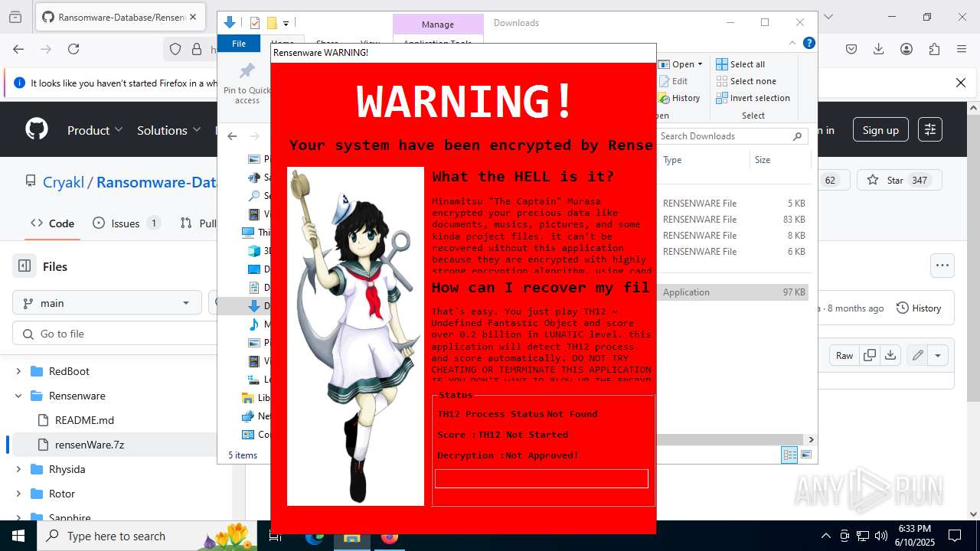Click new folder icon in Explorer title bar
This screenshot has width=980, height=551.
coord(272,23)
